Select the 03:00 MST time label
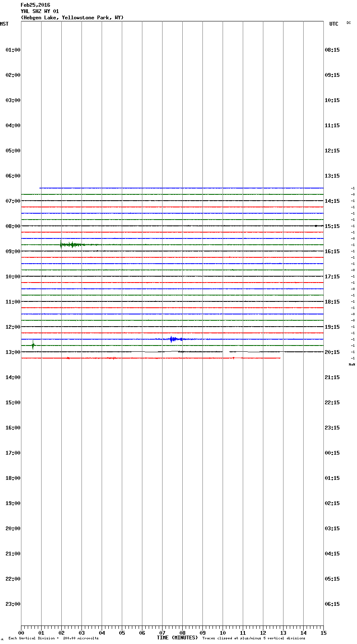Viewport: 357px width, 644px height. 13,100
